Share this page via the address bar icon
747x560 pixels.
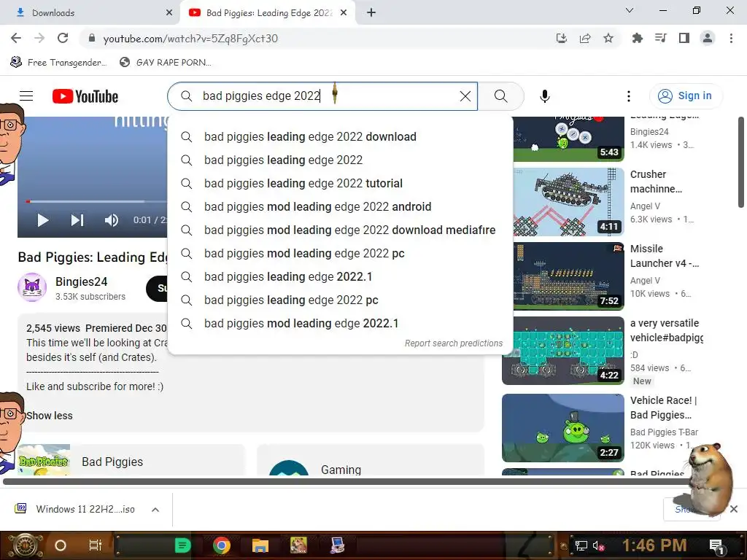(x=585, y=38)
